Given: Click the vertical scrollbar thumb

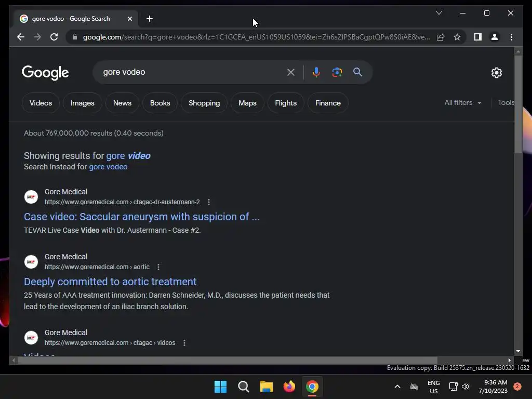Looking at the screenshot, I should tap(518, 104).
